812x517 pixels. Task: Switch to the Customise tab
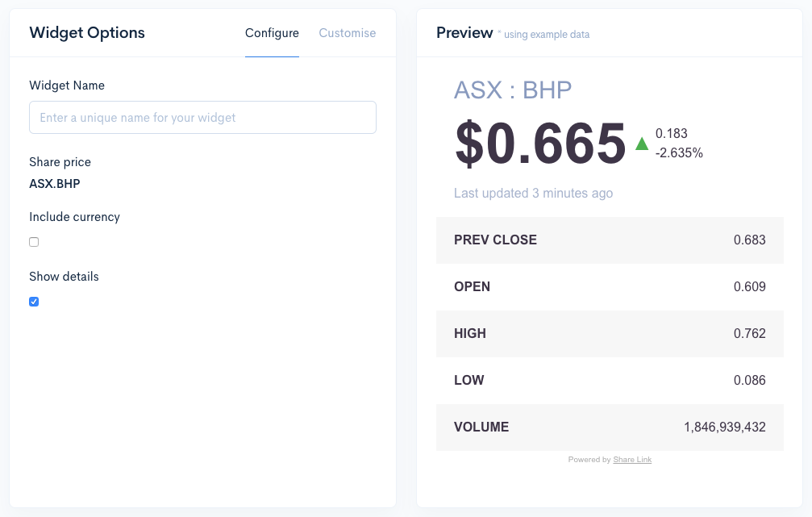click(347, 33)
